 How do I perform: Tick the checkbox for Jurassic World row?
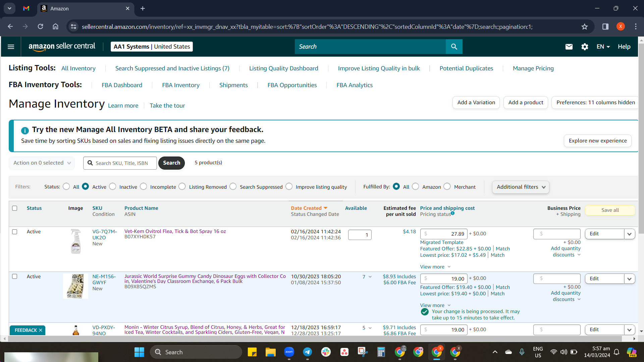pos(15,277)
